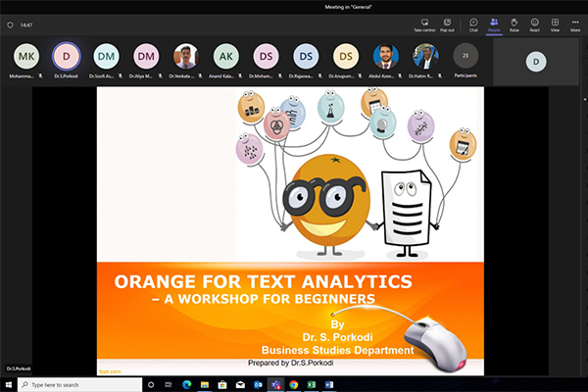The height and width of the screenshot is (392, 588).
Task: Open the React emoji options
Action: tap(535, 22)
